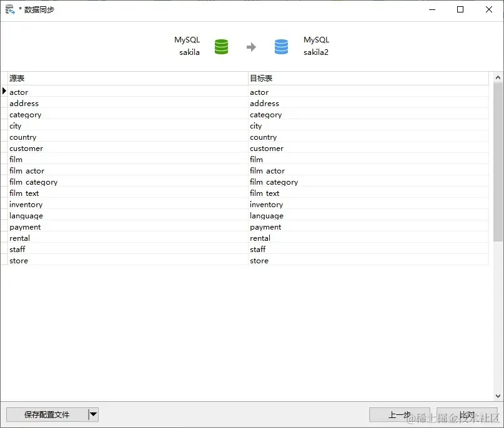Viewport: 504px width, 428px height.
Task: Click target table cell film_category
Action: [368, 181]
